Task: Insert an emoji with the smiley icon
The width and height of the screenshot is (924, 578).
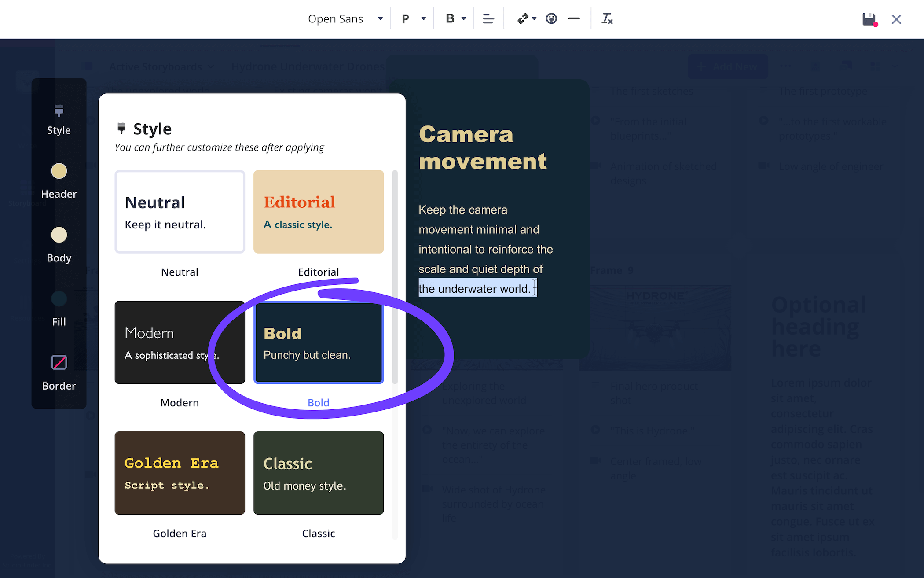Action: pyautogui.click(x=551, y=18)
